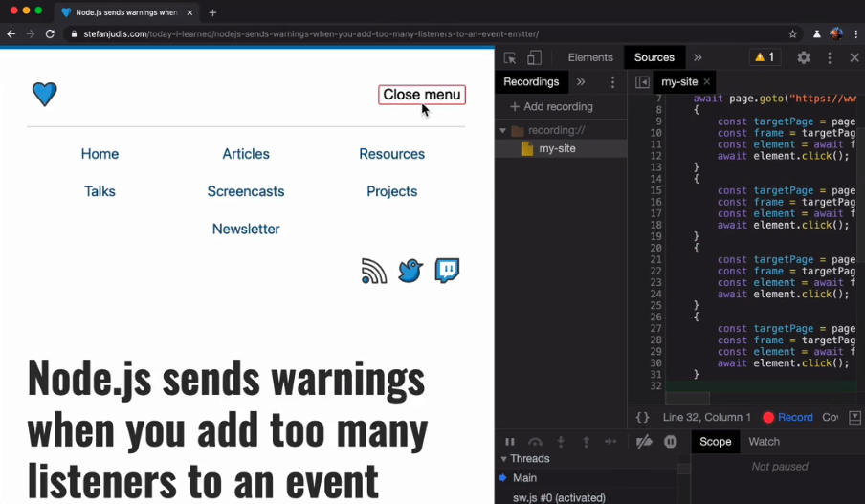
Task: Open the browser profile avatar
Action: (x=836, y=34)
